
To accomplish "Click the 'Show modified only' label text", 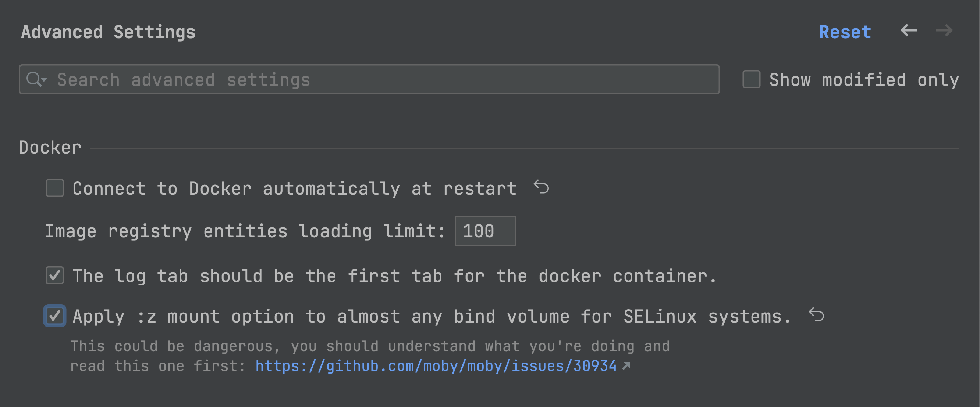I will click(x=864, y=80).
